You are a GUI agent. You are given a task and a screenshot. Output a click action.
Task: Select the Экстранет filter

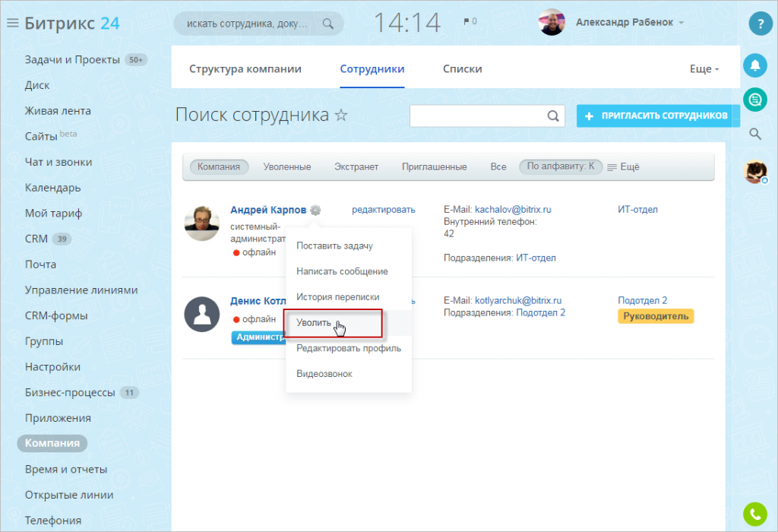click(x=356, y=167)
